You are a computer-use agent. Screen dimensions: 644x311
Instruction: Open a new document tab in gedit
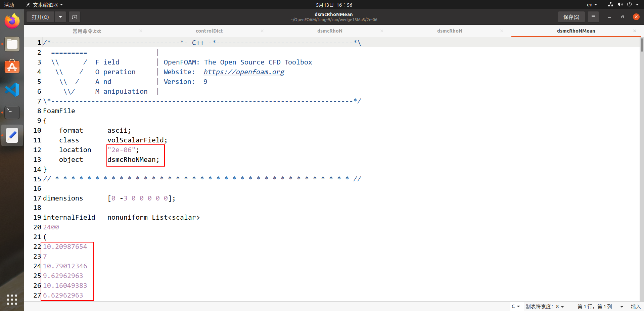point(74,17)
